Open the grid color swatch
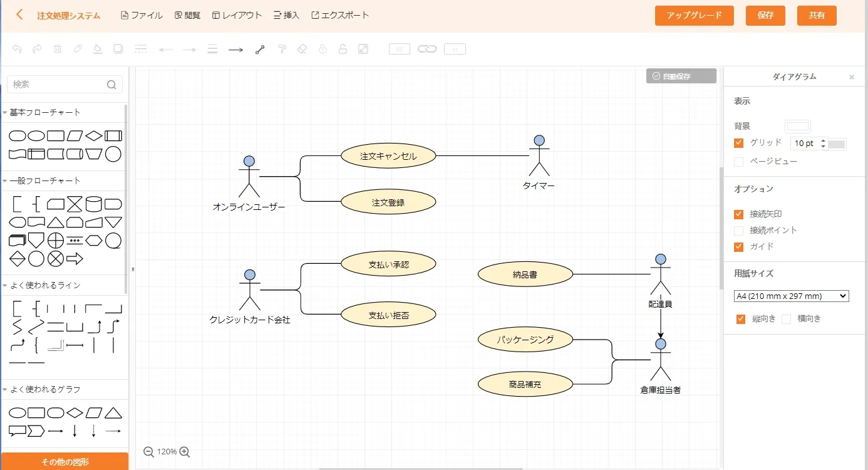This screenshot has width=868, height=470. (x=837, y=144)
